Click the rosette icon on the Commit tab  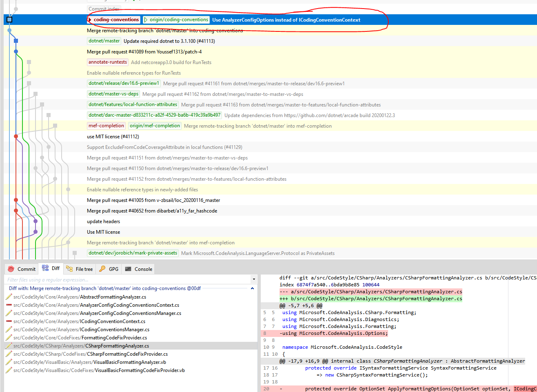(x=11, y=268)
